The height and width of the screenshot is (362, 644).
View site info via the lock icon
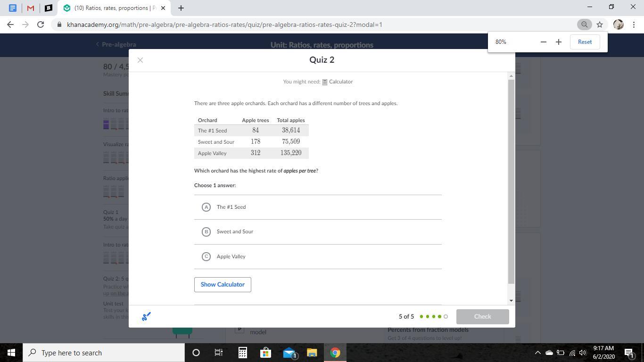coord(59,25)
